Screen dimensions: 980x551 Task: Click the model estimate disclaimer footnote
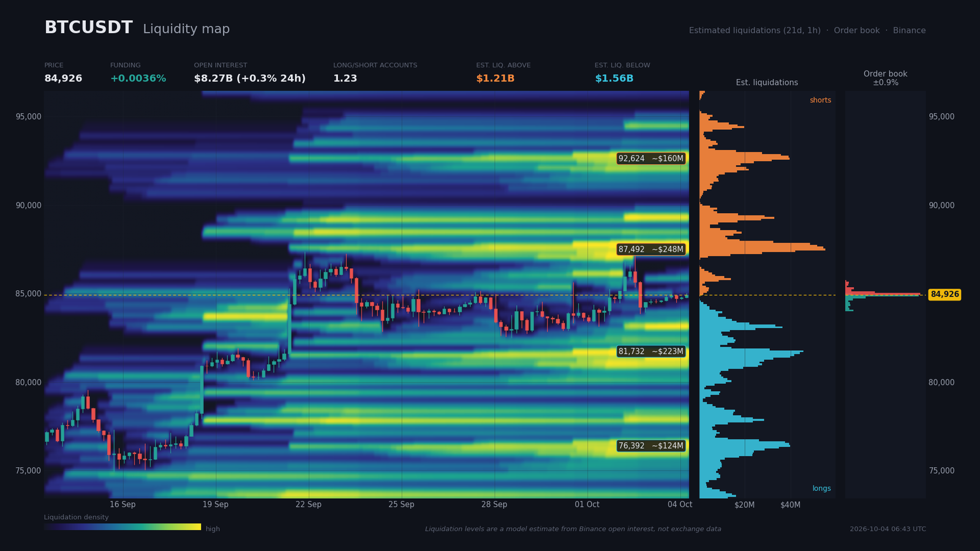point(573,529)
